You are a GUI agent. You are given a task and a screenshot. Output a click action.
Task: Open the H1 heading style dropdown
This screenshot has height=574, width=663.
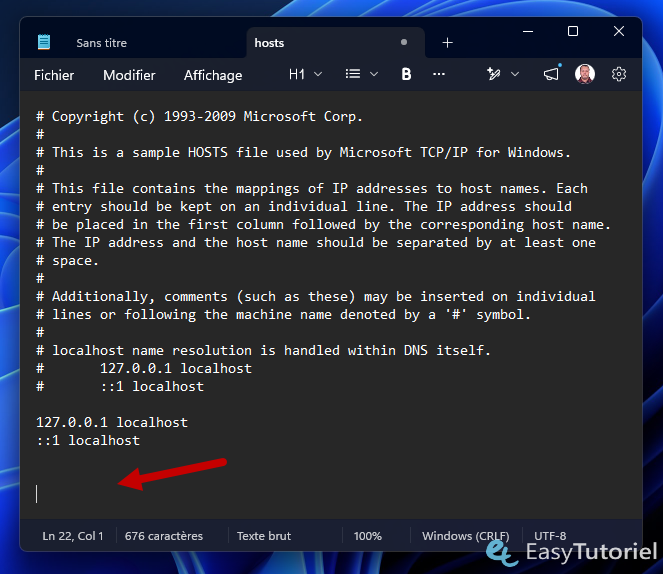(305, 74)
